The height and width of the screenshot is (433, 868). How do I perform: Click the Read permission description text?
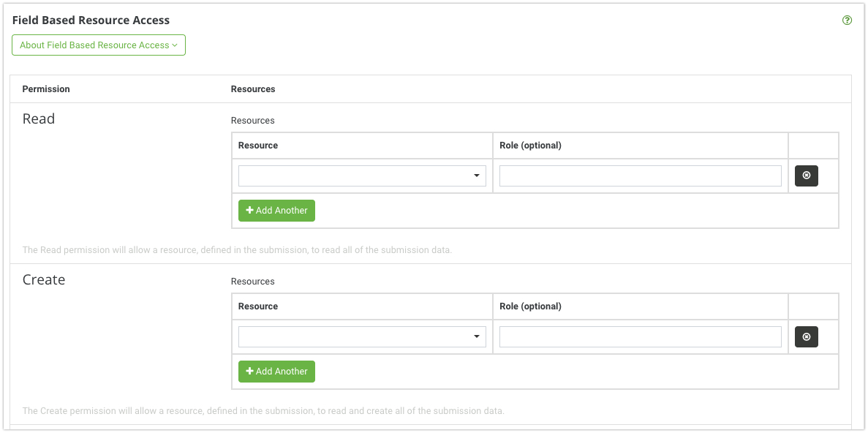pos(237,250)
